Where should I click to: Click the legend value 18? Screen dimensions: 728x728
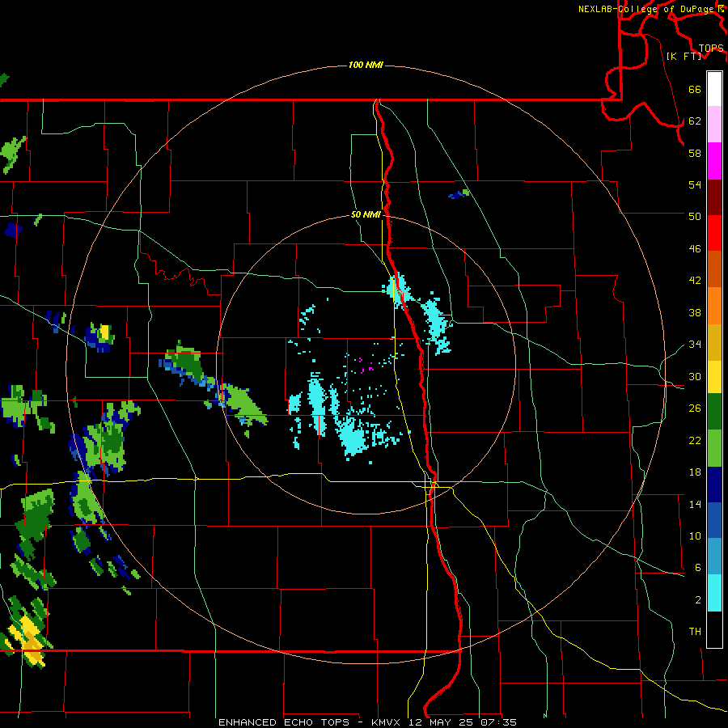[695, 472]
